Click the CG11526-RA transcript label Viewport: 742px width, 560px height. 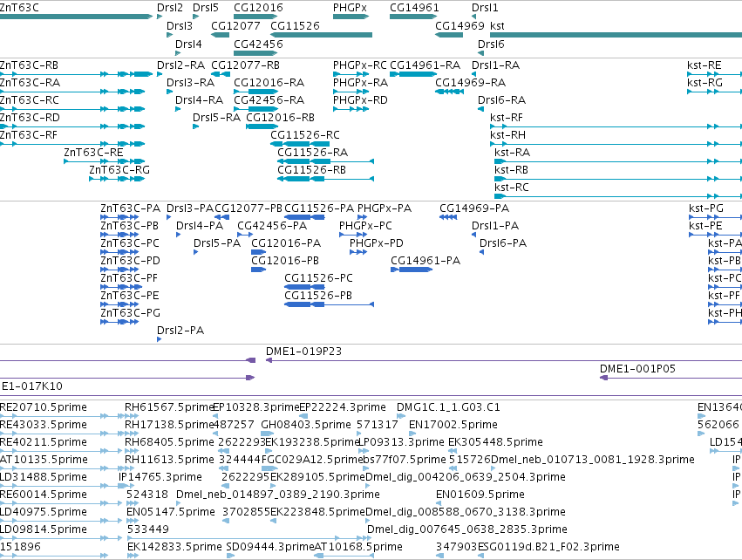(x=312, y=152)
